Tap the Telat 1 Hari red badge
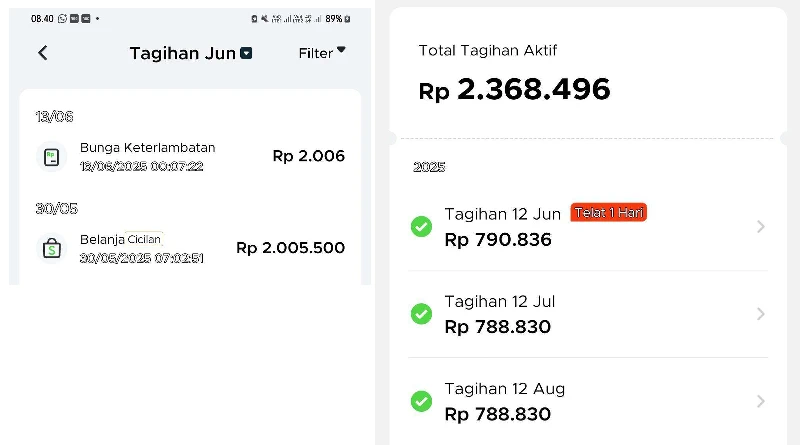The height and width of the screenshot is (445, 800). point(609,212)
